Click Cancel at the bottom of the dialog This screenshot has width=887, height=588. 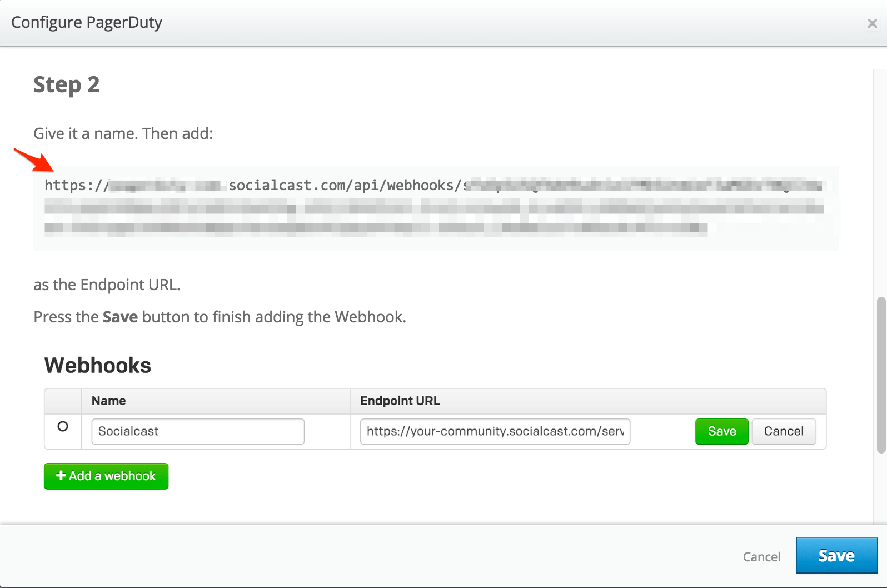tap(761, 556)
